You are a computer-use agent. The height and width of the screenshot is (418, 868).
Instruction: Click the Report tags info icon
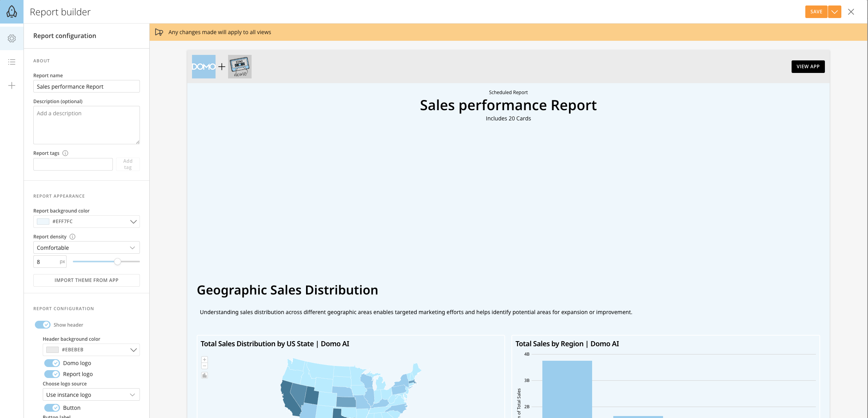click(x=65, y=153)
